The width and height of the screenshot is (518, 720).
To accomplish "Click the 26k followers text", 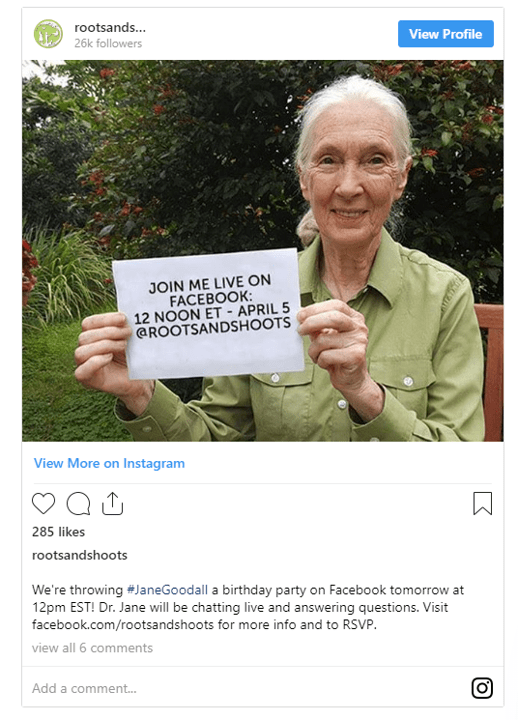I will 108,43.
